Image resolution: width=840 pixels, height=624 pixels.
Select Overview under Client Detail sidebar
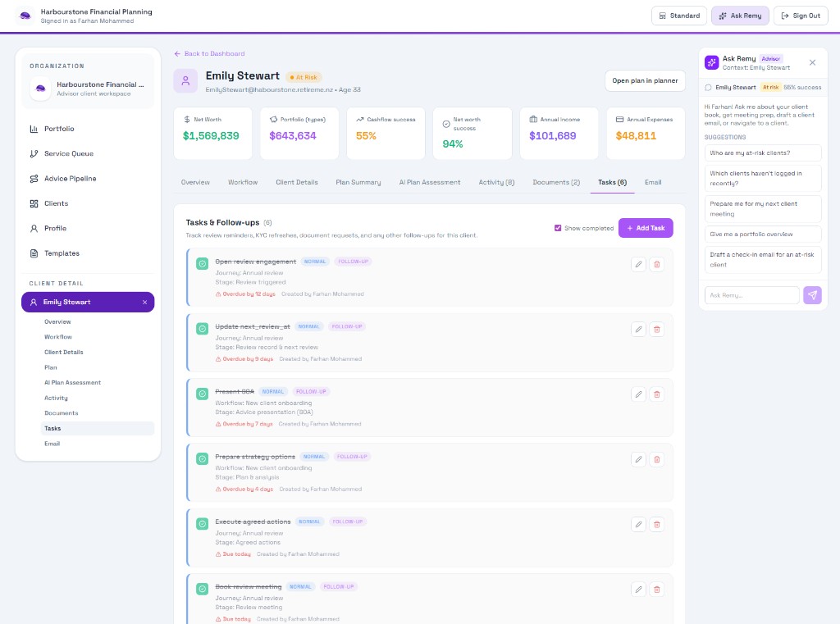click(x=97, y=322)
